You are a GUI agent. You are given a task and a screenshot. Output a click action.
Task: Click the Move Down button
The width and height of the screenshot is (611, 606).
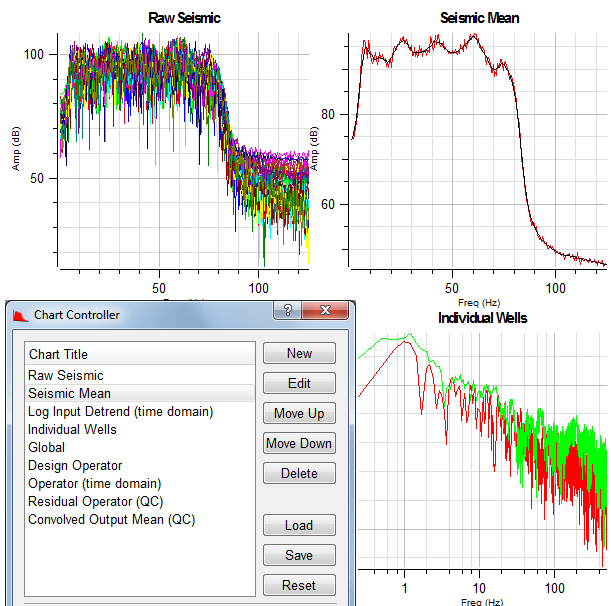[299, 443]
